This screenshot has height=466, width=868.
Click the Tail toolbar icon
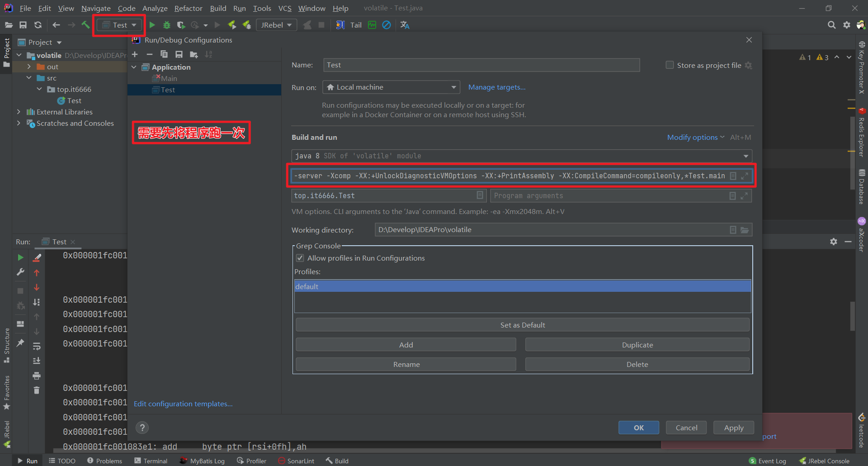[x=356, y=25]
